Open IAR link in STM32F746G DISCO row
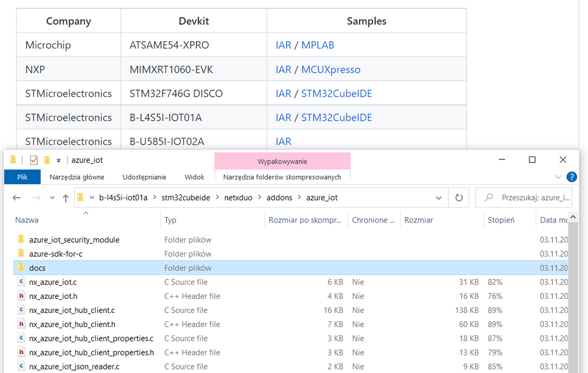This screenshot has height=373, width=588. click(x=284, y=94)
